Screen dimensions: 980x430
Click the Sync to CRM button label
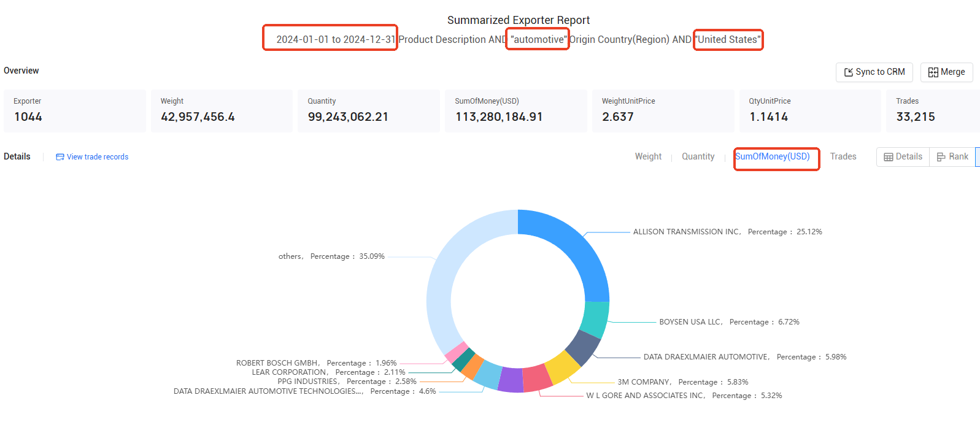coord(880,72)
